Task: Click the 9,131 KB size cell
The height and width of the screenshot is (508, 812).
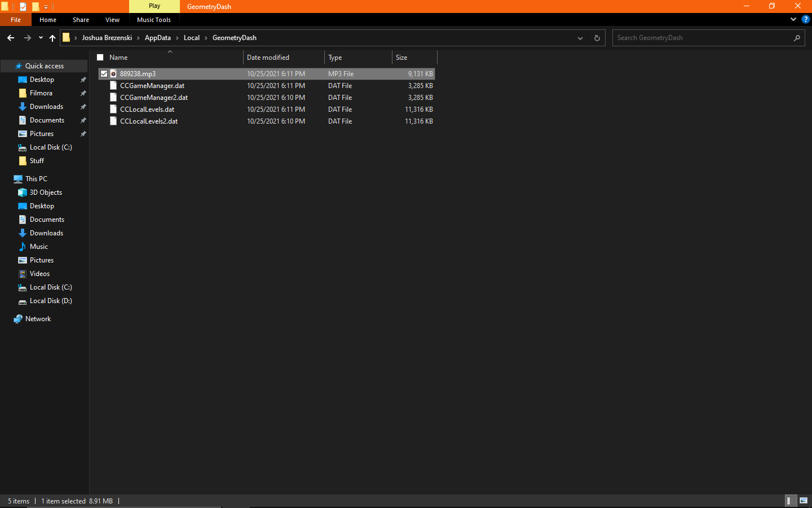Action: pyautogui.click(x=421, y=74)
